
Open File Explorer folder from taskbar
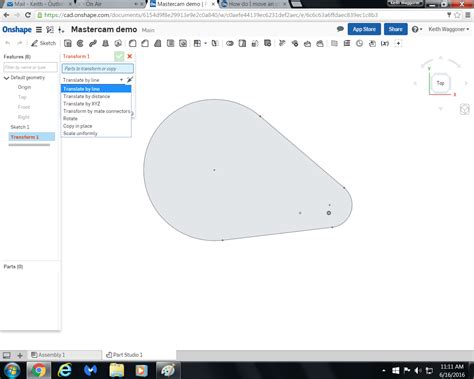point(116,370)
